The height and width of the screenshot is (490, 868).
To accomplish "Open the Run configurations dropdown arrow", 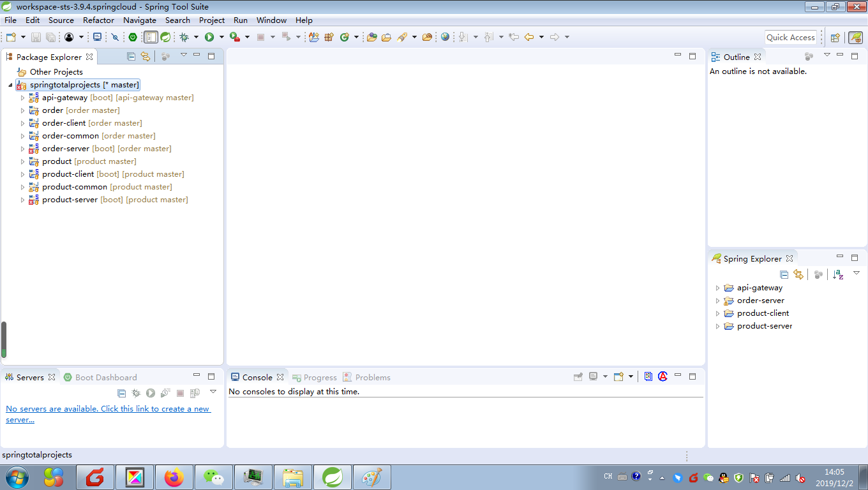I will (x=221, y=37).
